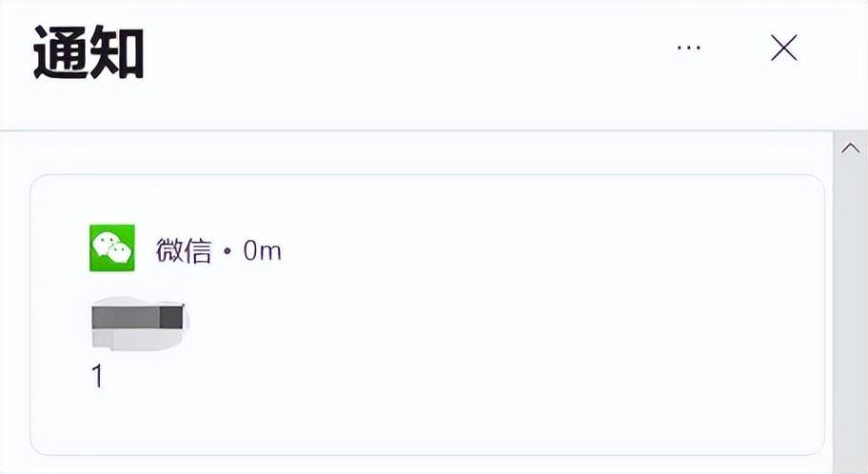
Task: Click the dark right end of the blurred sender block
Action: (171, 316)
